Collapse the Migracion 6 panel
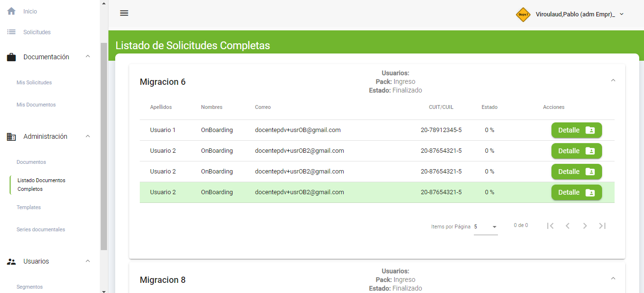This screenshot has width=644, height=293. [613, 80]
